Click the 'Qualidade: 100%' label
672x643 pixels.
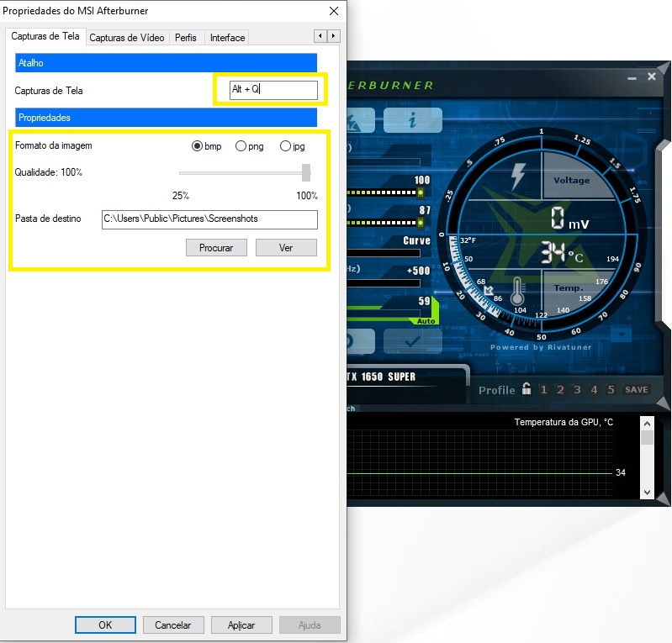[x=49, y=172]
